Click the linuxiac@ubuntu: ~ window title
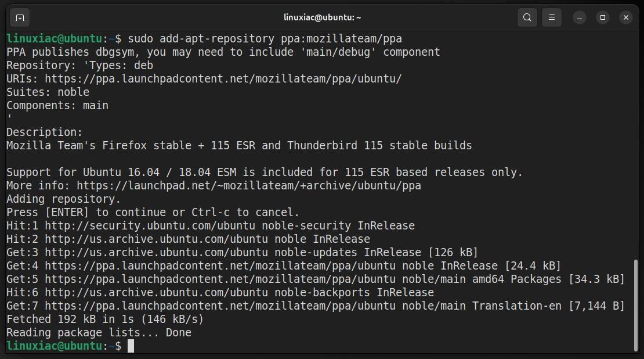 322,17
